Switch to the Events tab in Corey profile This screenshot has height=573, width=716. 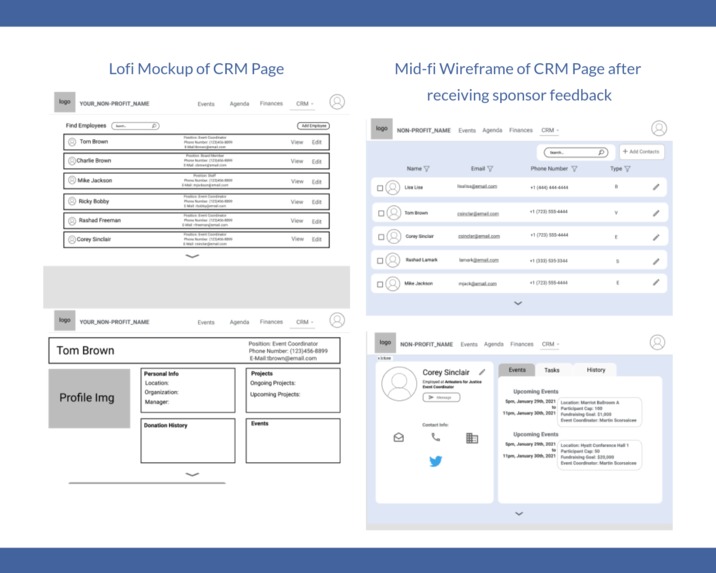click(517, 370)
